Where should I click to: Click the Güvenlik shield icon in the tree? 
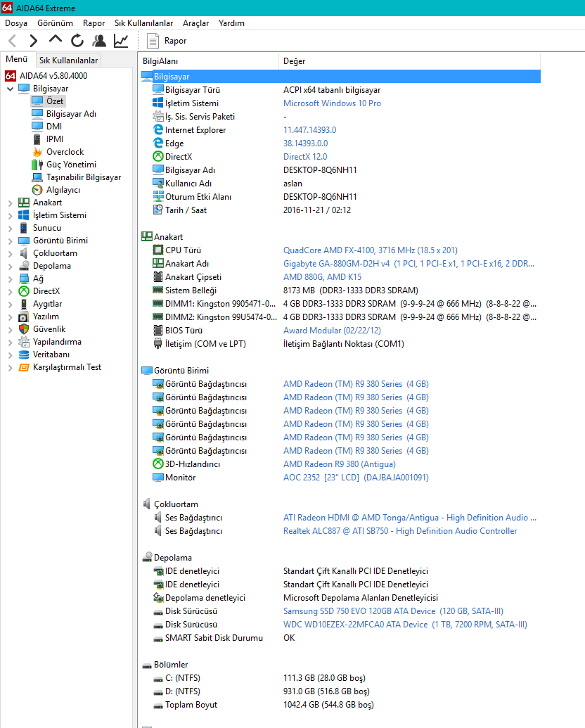click(24, 329)
